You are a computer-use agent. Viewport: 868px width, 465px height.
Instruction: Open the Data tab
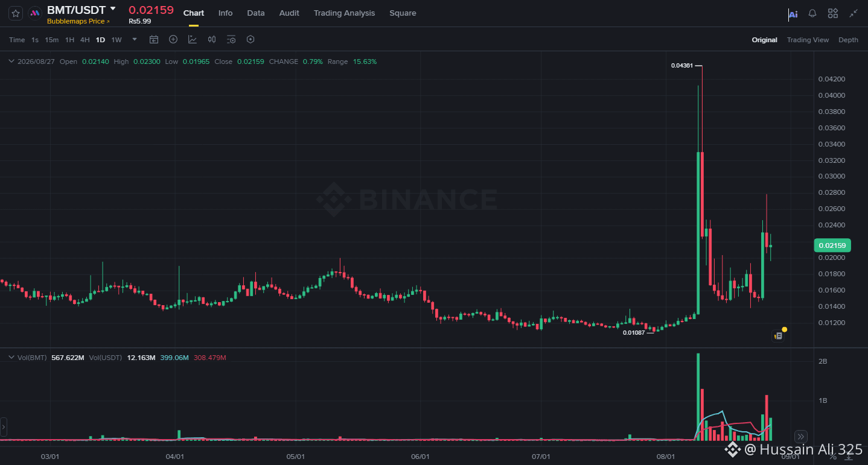tap(256, 13)
